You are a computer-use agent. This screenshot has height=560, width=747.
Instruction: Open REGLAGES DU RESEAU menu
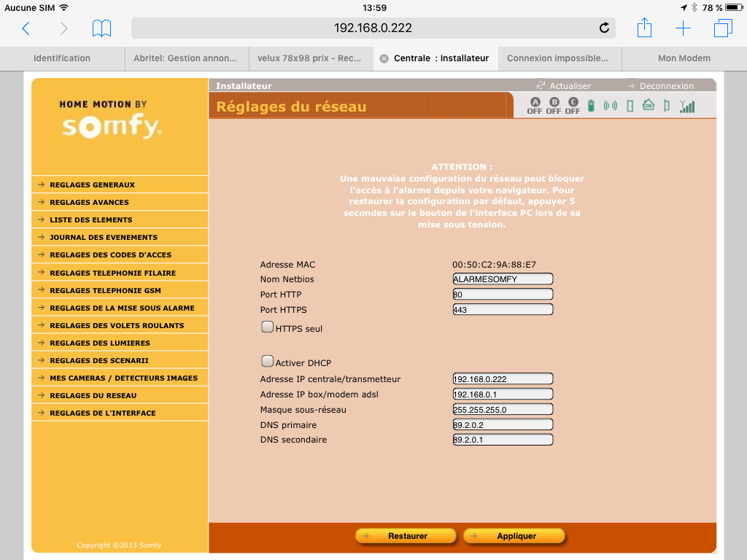(x=120, y=396)
